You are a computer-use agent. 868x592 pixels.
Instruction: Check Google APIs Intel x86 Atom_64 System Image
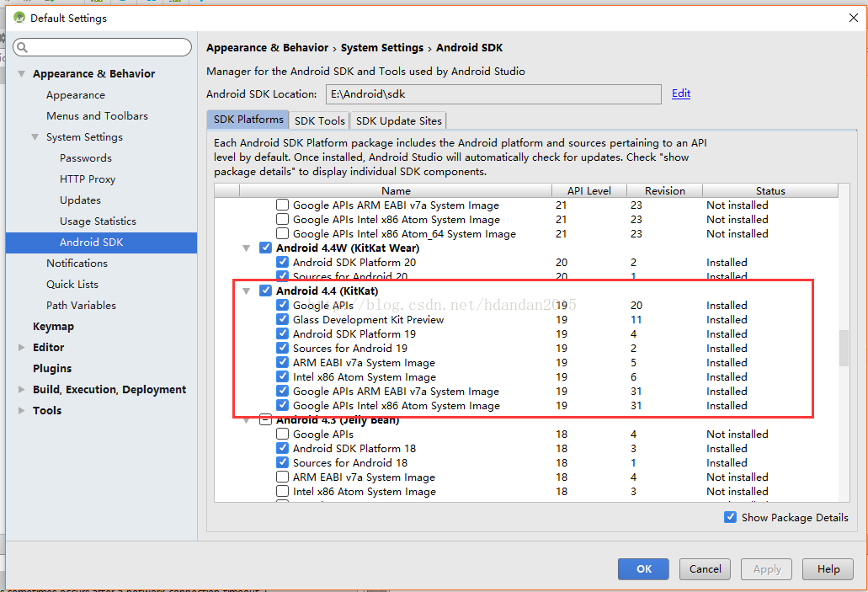282,233
